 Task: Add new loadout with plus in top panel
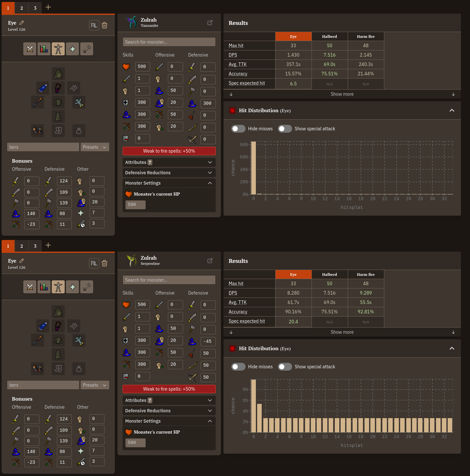click(x=48, y=7)
